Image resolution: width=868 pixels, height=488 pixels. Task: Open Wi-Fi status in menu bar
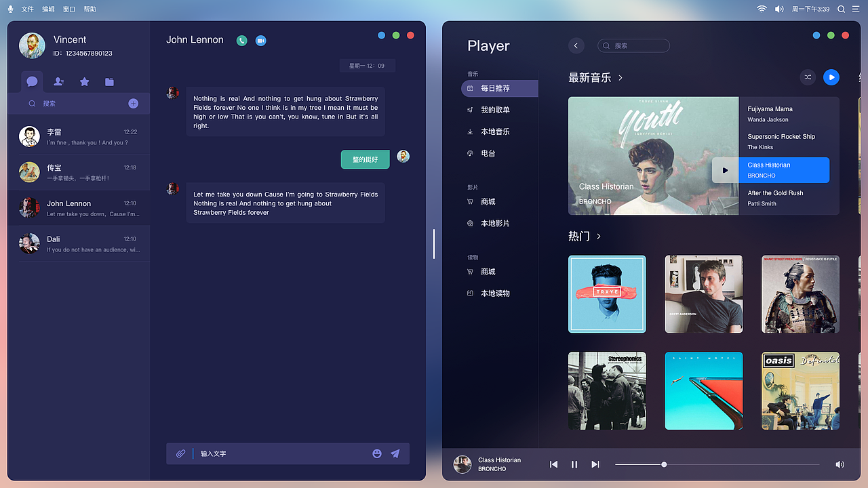pos(762,9)
